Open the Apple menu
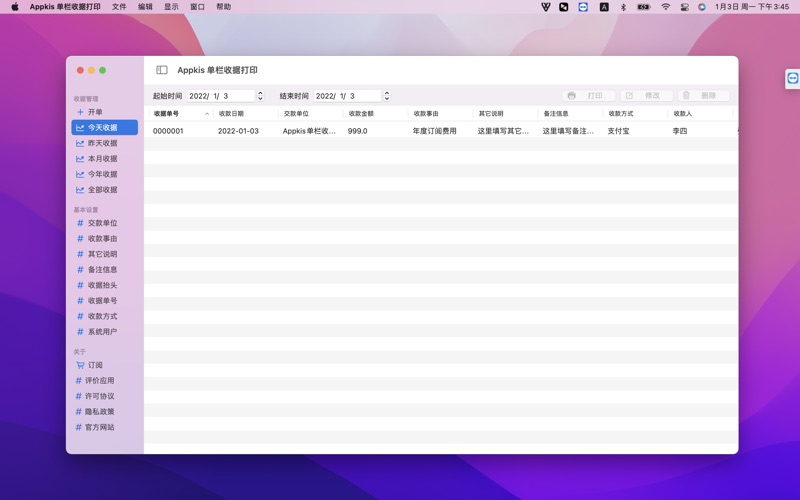 (15, 7)
